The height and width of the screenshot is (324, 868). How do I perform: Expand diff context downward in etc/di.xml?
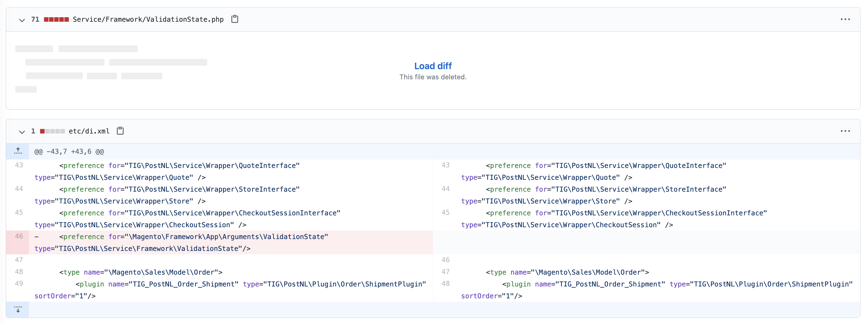[18, 309]
